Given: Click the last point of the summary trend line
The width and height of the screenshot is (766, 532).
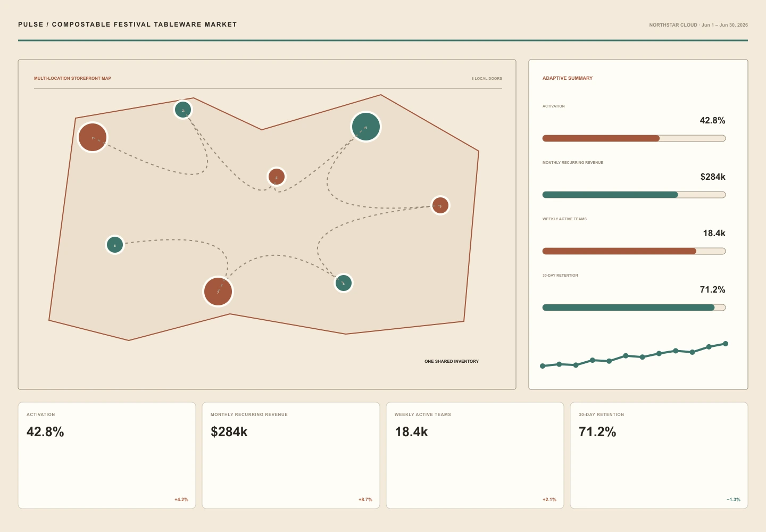Looking at the screenshot, I should 726,344.
